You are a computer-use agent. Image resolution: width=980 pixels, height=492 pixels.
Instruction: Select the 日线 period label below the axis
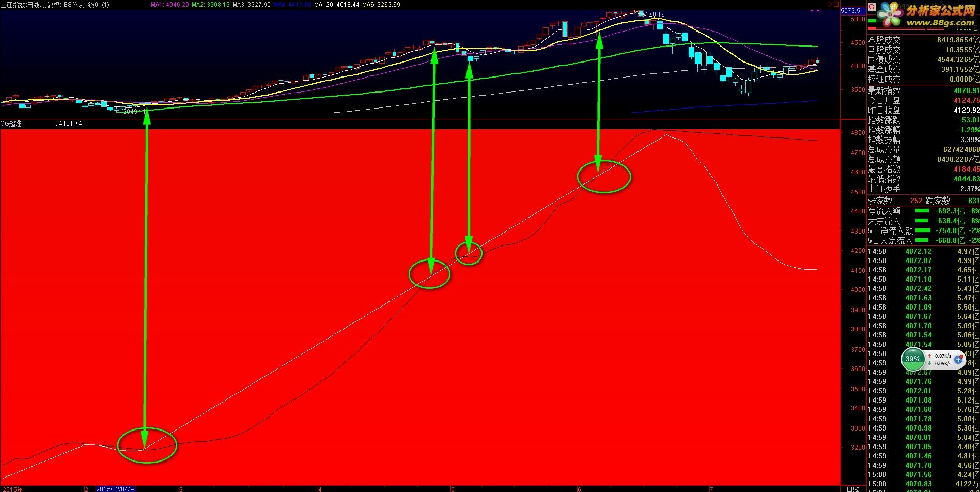[x=853, y=489]
